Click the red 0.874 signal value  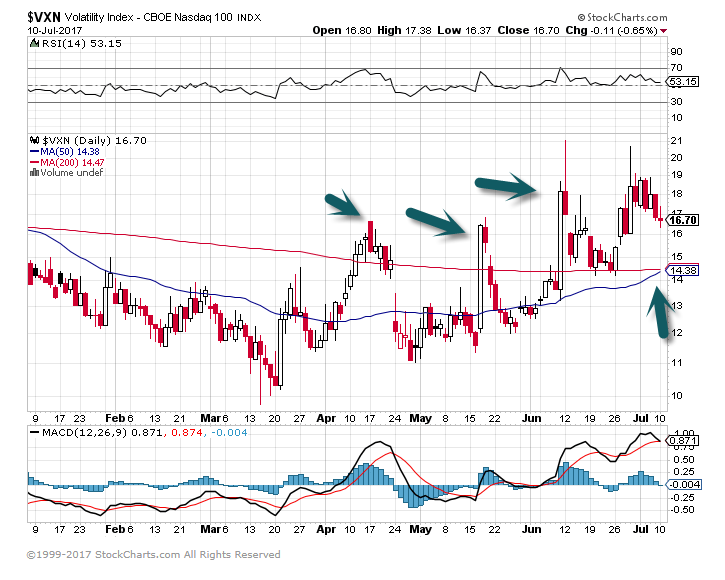click(186, 433)
